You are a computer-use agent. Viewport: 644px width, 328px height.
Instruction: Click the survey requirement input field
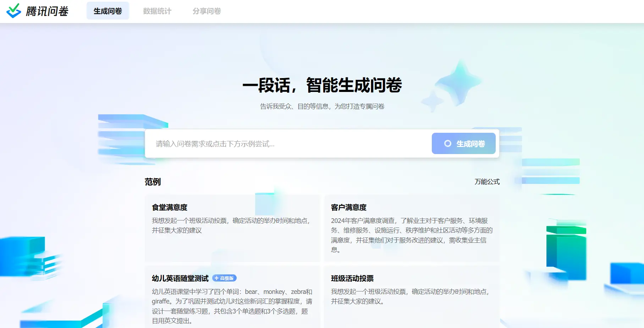tap(284, 143)
